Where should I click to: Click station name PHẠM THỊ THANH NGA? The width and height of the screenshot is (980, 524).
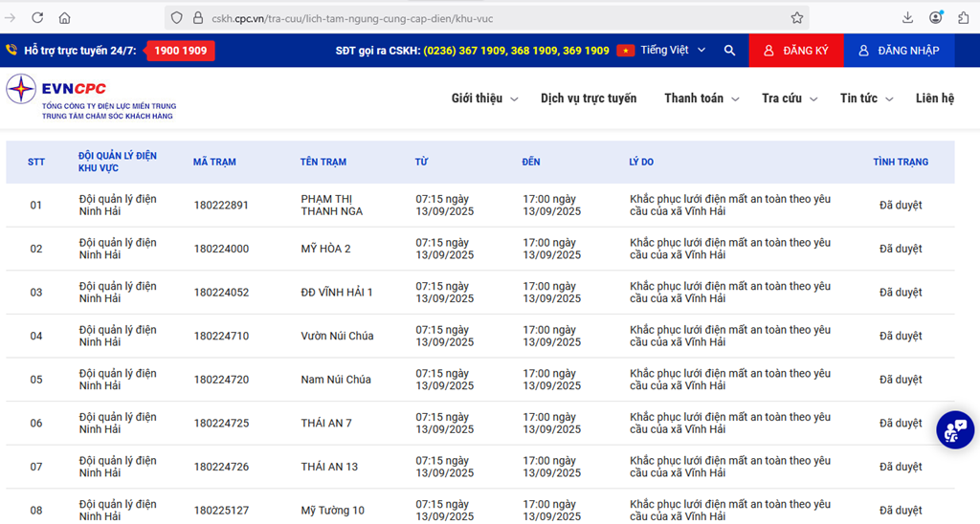[x=332, y=205]
